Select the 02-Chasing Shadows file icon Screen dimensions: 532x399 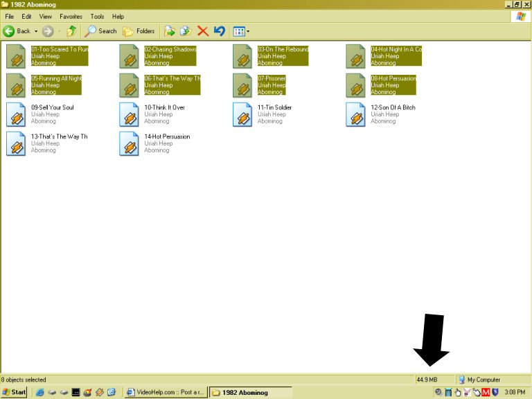(x=130, y=57)
